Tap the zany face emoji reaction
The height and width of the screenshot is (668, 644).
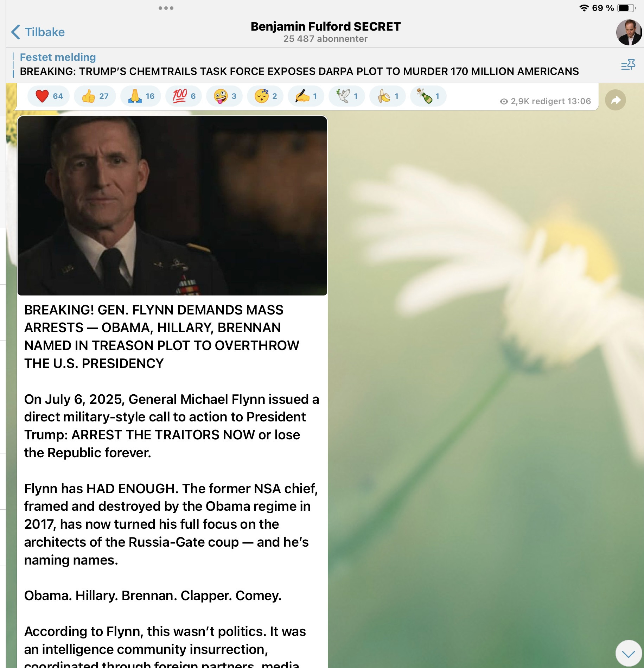(224, 96)
